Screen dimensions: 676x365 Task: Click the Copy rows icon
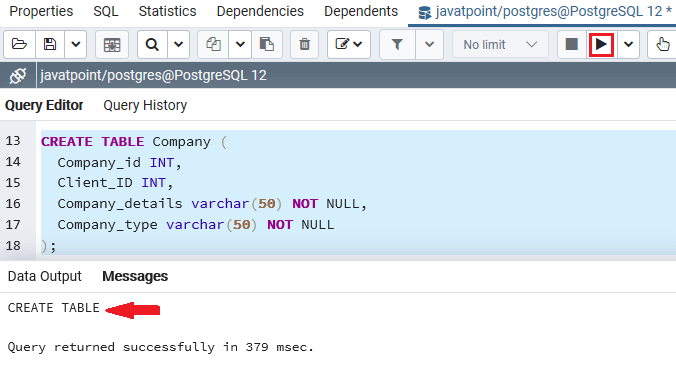tap(213, 44)
